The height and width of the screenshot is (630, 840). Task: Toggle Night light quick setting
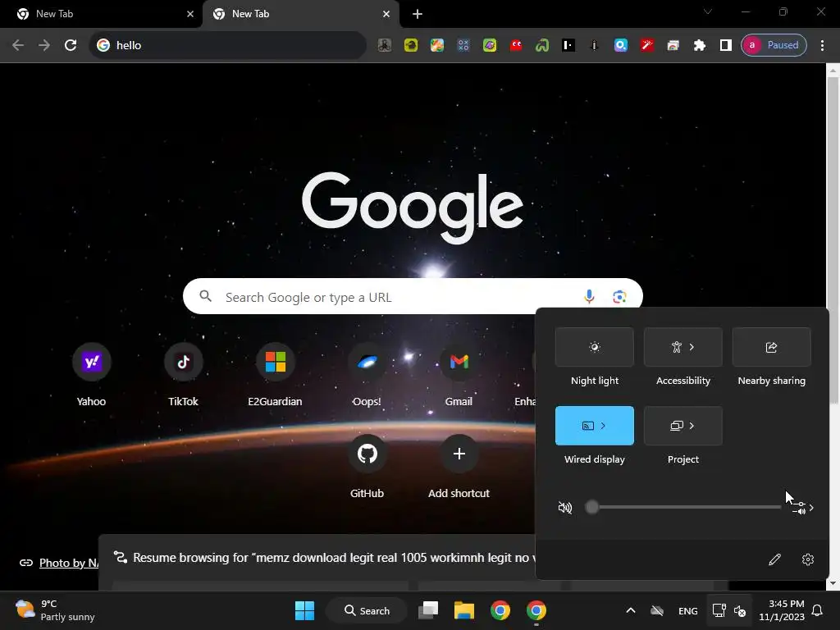[x=595, y=347]
